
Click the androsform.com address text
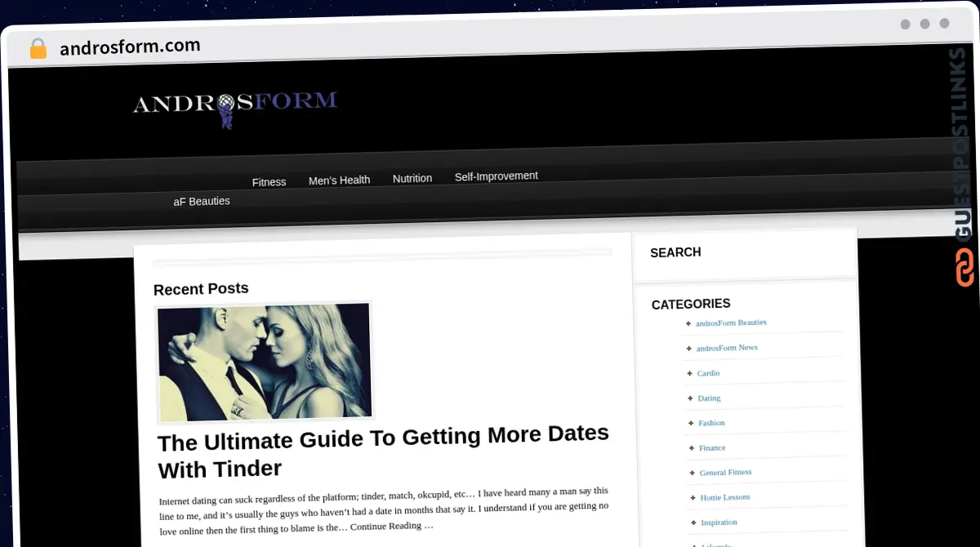point(130,47)
